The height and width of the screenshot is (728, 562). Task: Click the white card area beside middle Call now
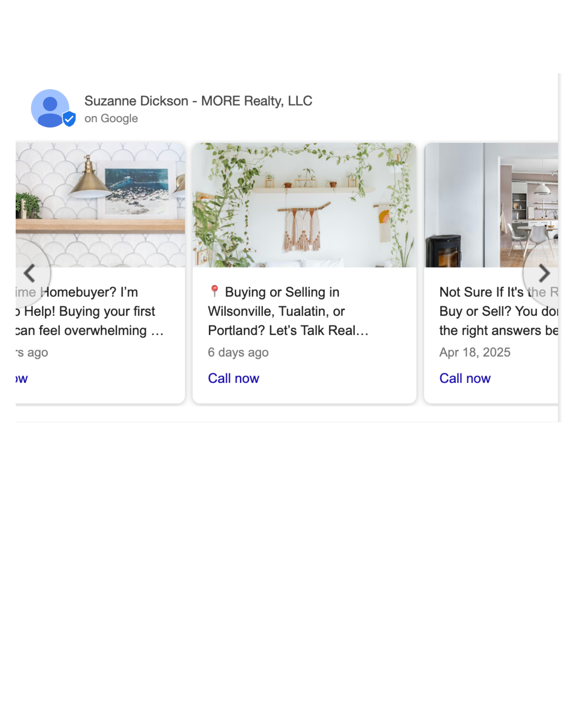pos(338,379)
